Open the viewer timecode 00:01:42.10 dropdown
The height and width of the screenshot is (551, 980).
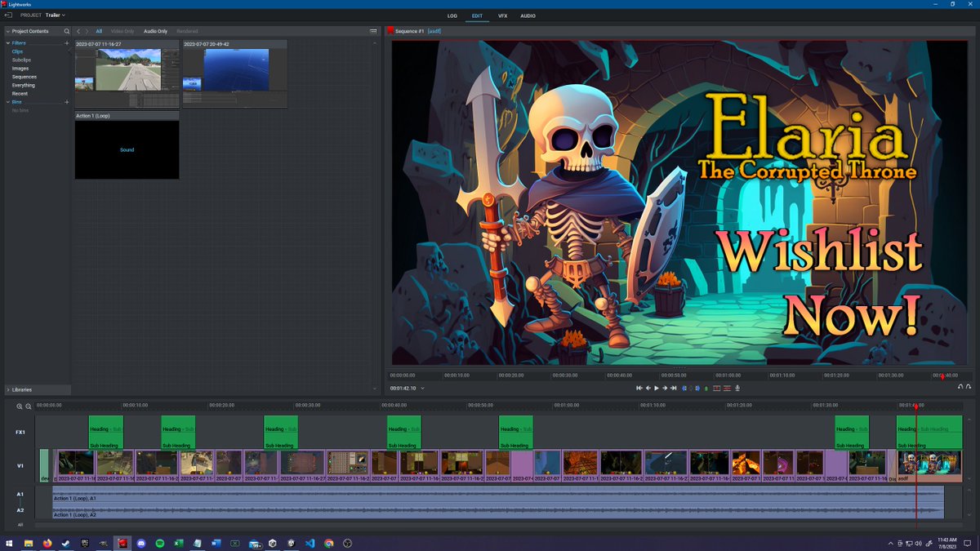422,389
